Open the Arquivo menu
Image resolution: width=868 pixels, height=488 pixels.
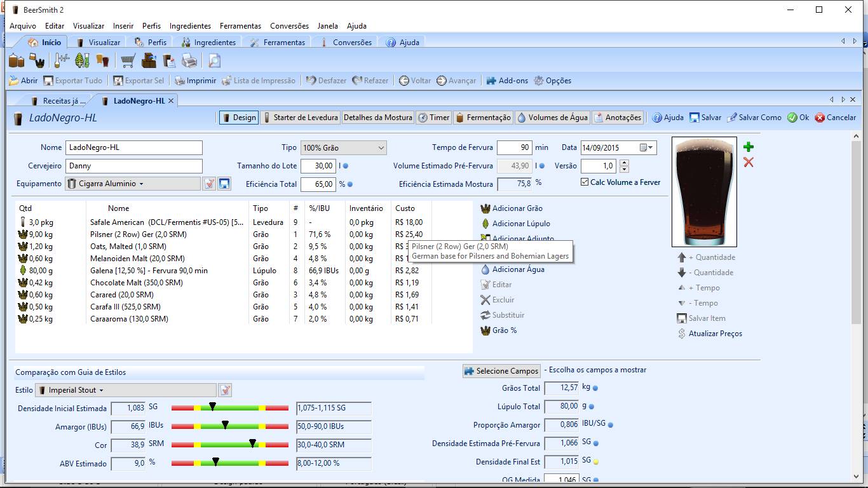23,26
